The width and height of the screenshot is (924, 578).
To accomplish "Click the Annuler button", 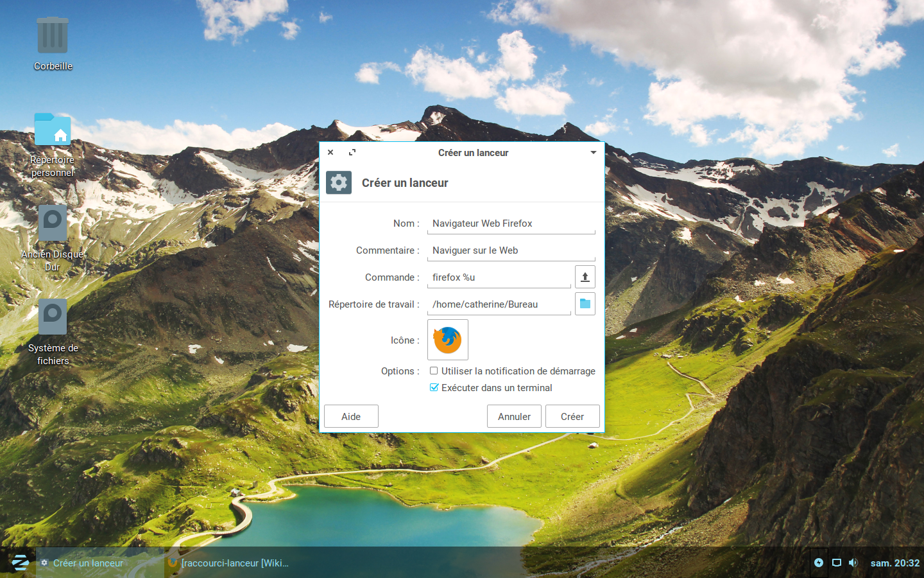I will [x=514, y=416].
